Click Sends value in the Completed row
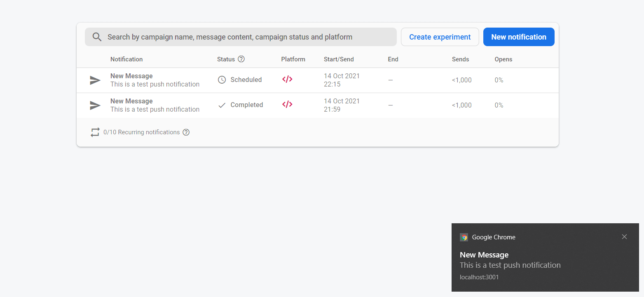Image resolution: width=644 pixels, height=297 pixels. [461, 105]
